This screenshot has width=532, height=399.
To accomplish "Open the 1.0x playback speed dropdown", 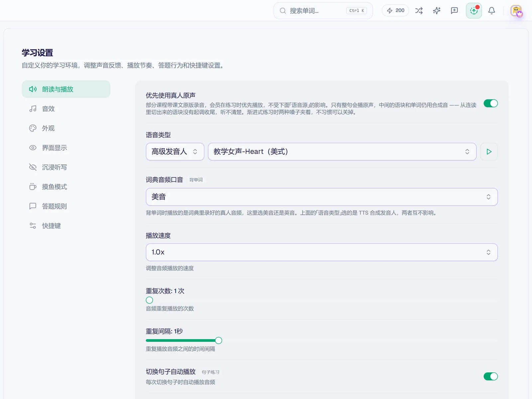I will [x=322, y=252].
